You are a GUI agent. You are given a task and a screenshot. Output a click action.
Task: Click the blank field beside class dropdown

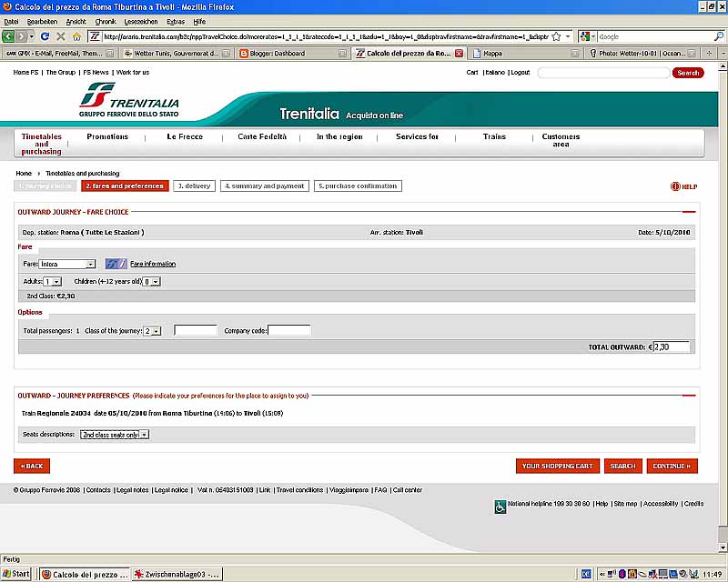pos(196,330)
